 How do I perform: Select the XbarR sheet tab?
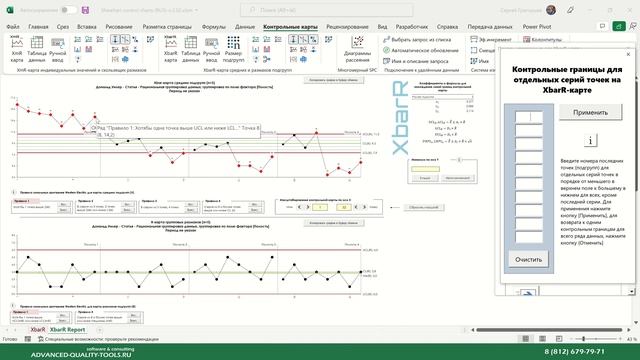click(x=38, y=330)
